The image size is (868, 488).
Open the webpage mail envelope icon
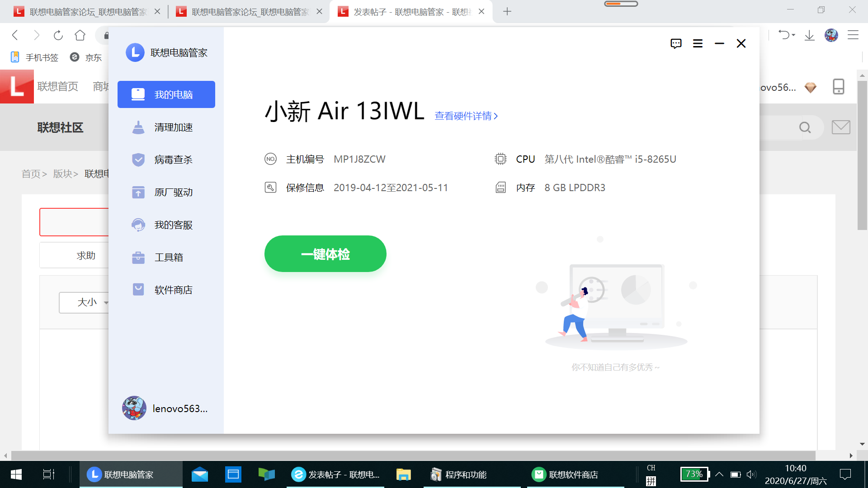click(x=841, y=127)
